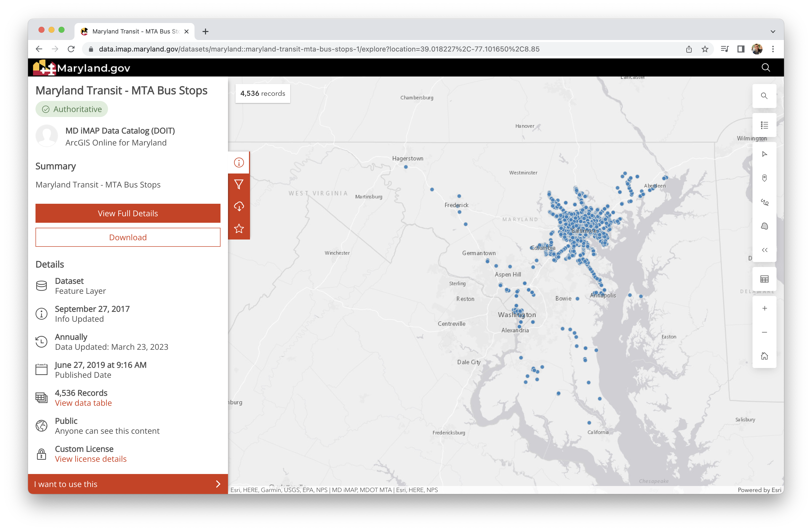Collapse map tools with double chevron

(x=764, y=250)
